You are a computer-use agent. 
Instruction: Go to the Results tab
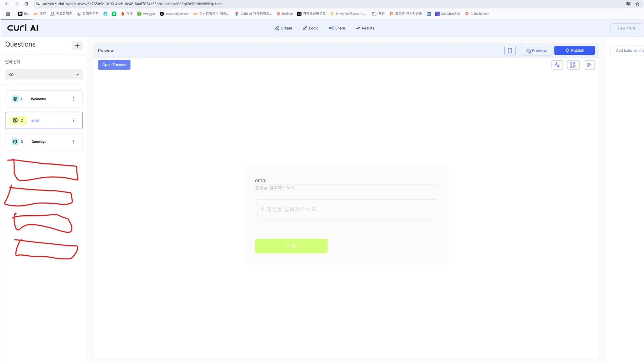[365, 28]
